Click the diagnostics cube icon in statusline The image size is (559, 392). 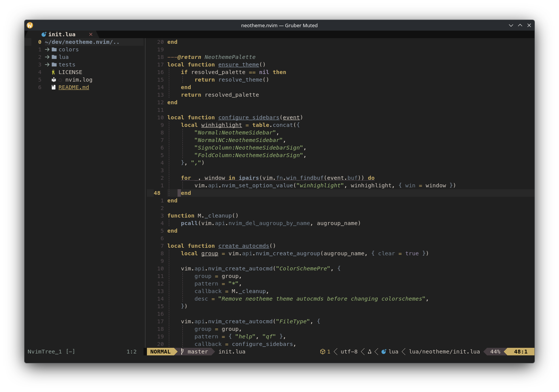click(323, 352)
